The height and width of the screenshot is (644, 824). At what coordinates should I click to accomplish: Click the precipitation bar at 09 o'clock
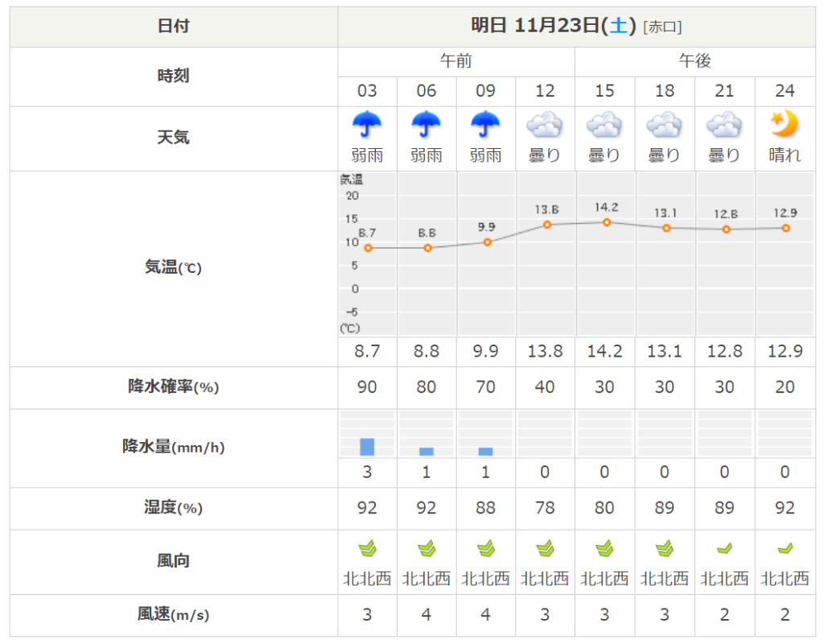click(x=486, y=452)
